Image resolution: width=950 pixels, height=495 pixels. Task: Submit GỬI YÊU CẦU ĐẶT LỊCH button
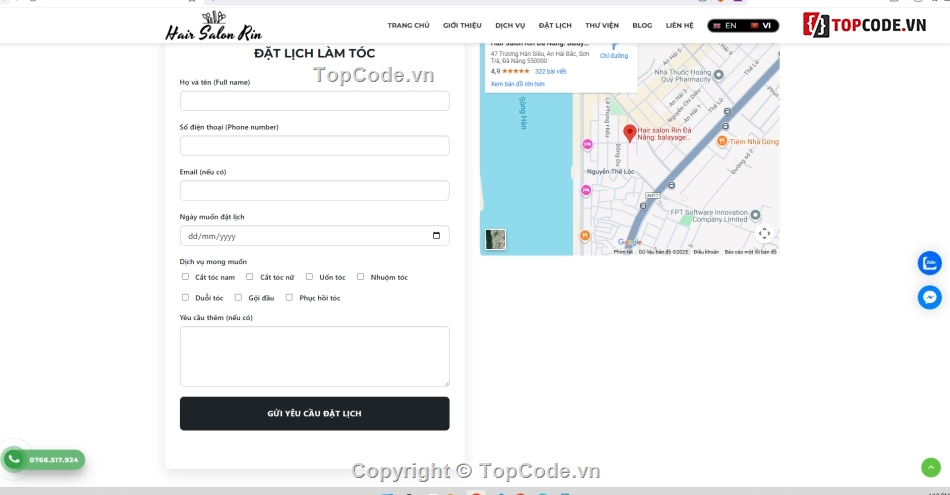pos(314,413)
